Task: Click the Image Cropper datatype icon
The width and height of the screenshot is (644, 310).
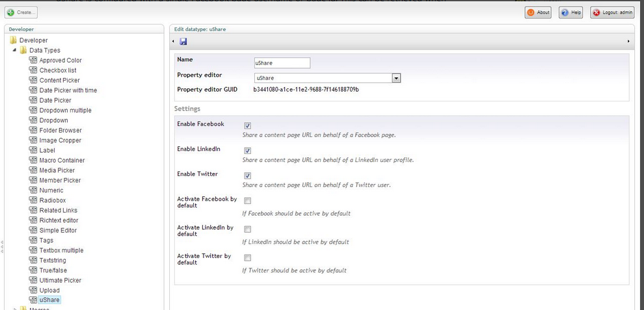Action: [x=33, y=140]
